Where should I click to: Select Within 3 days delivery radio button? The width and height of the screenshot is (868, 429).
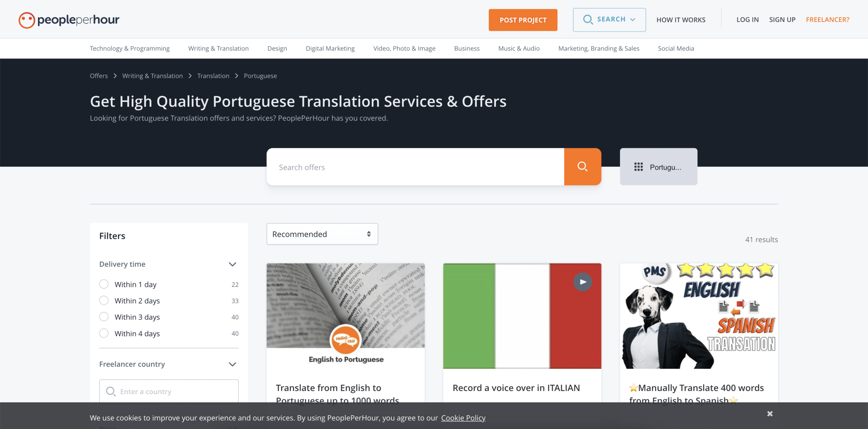click(103, 317)
